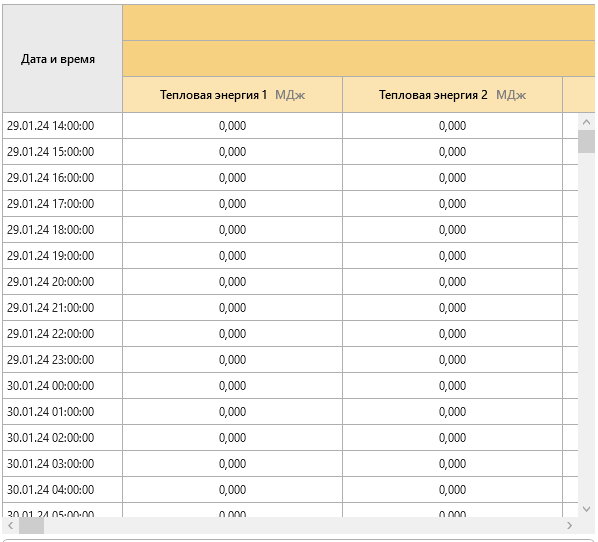Click Тепловая энергия 2 value at 30.01.24 02:00:00

453,437
